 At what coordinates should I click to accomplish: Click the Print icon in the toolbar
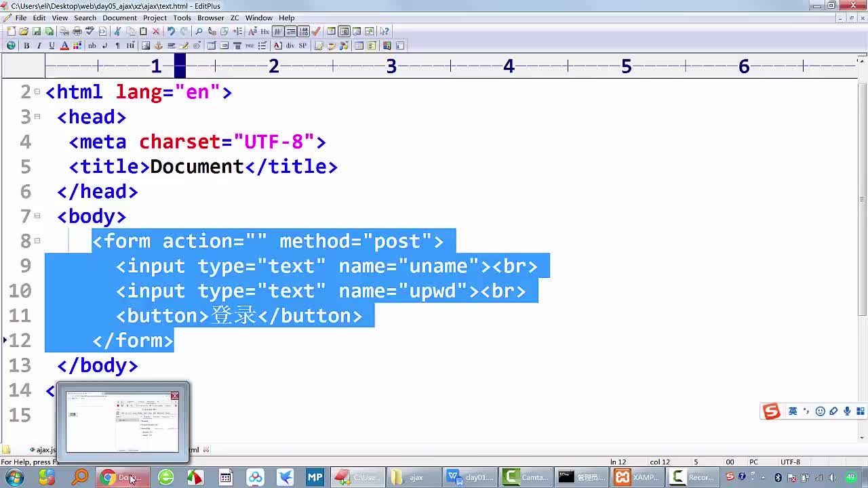click(x=77, y=31)
